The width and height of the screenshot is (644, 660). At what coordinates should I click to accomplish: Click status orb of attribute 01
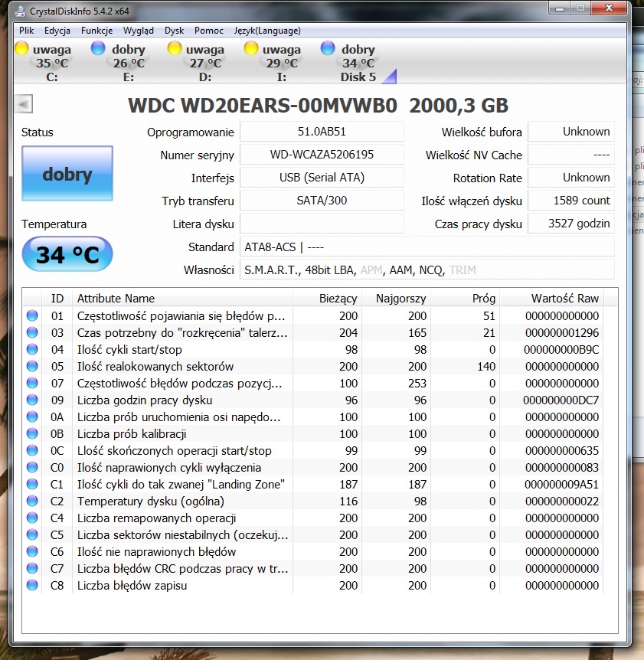pyautogui.click(x=32, y=315)
